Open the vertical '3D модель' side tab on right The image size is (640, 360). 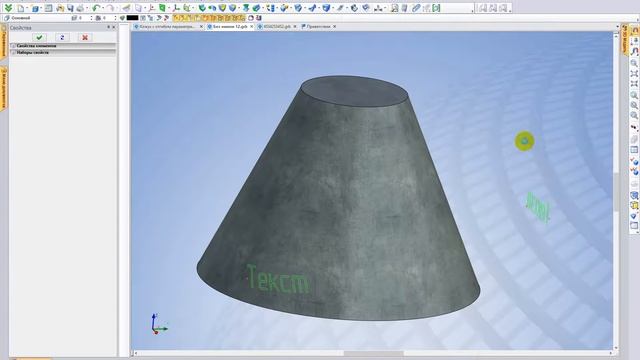point(624,39)
